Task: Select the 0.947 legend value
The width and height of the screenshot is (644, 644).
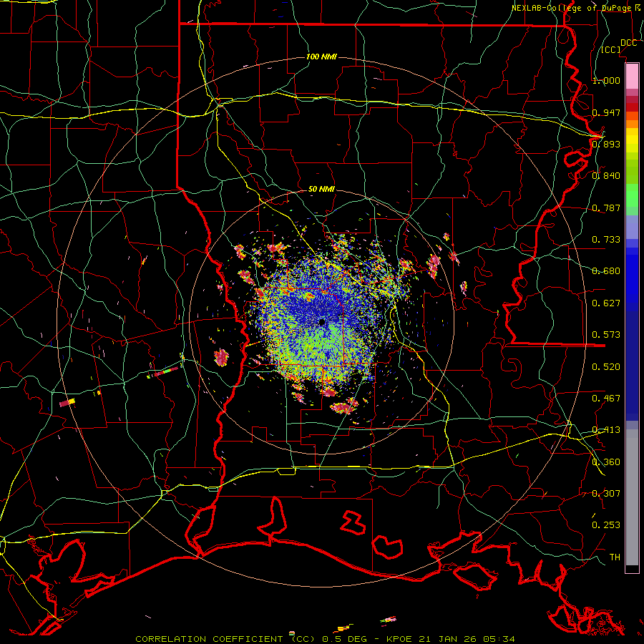Action: pyautogui.click(x=606, y=112)
